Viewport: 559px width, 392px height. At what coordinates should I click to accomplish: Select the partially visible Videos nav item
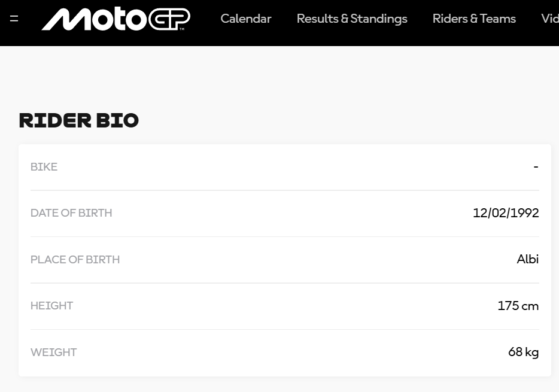coord(549,19)
